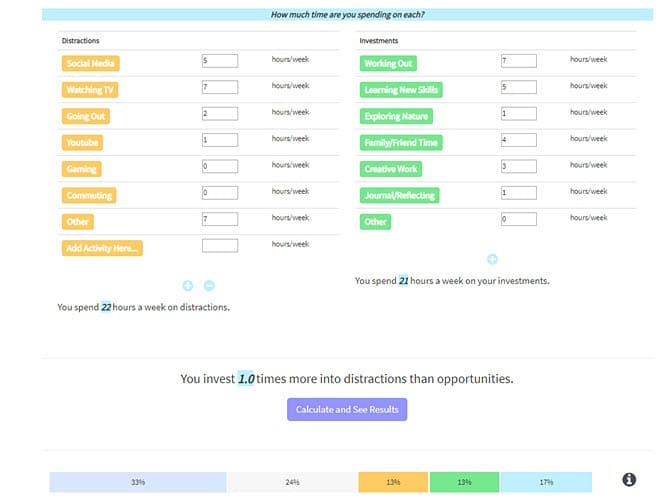Click the Family/Friend Time hours field
The height and width of the screenshot is (503, 670).
click(x=518, y=140)
